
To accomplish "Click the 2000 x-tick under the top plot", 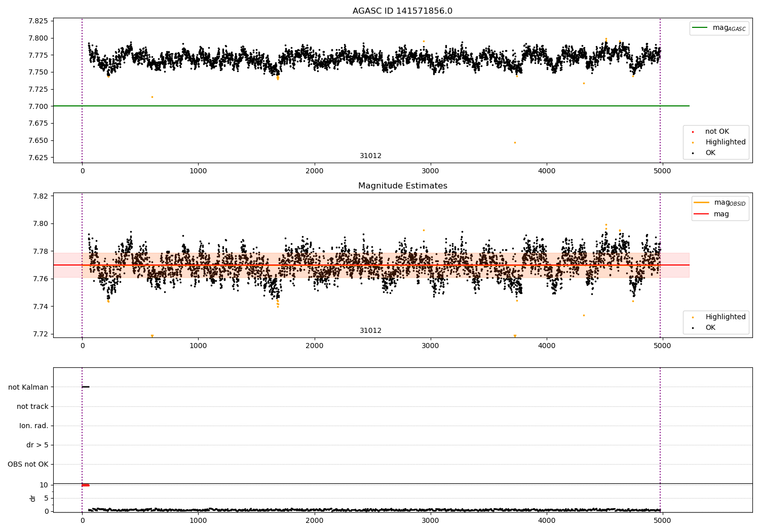I will pos(314,171).
